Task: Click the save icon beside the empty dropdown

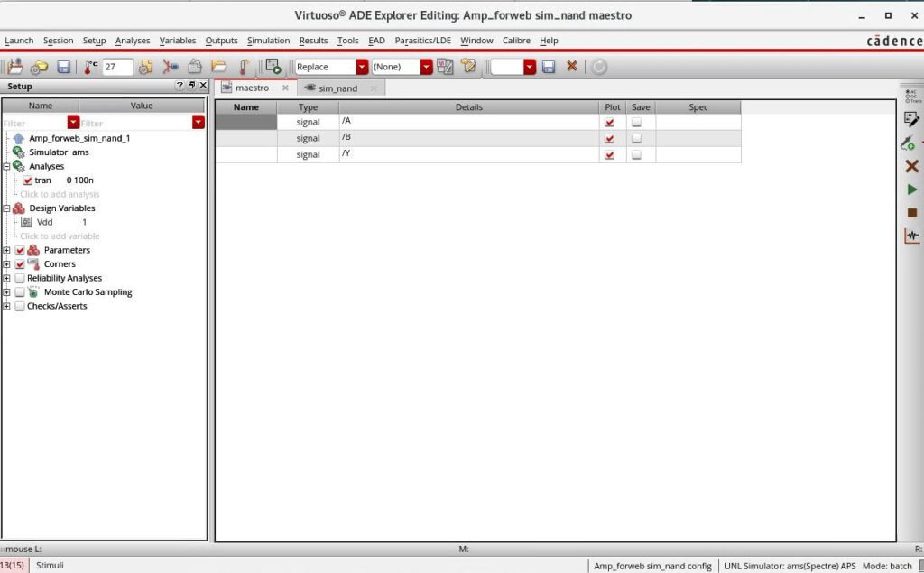Action: tap(549, 67)
